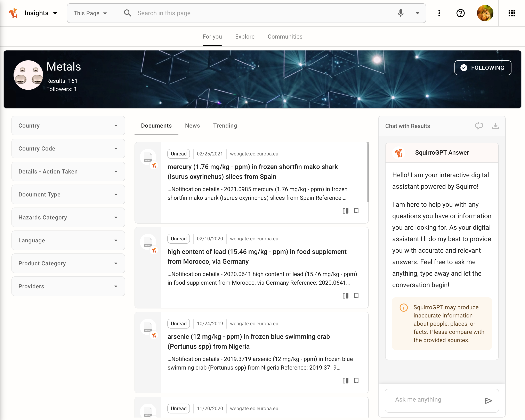
Task: Click HTML file icon of arsenic crab item
Action: (x=148, y=327)
